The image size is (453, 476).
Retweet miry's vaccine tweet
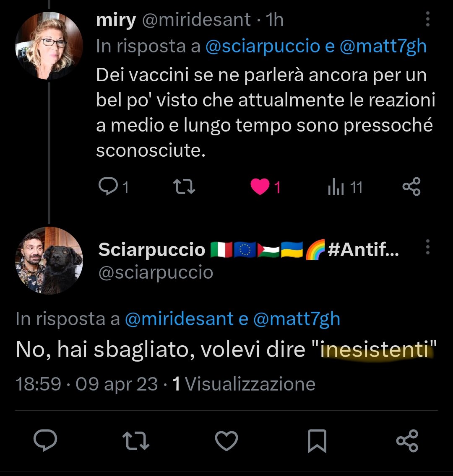pos(185,186)
